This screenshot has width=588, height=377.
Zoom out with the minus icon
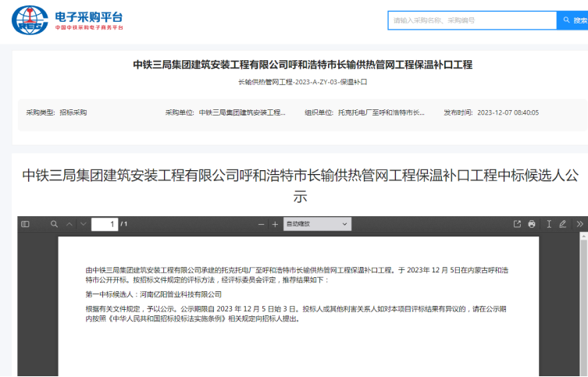tap(262, 224)
